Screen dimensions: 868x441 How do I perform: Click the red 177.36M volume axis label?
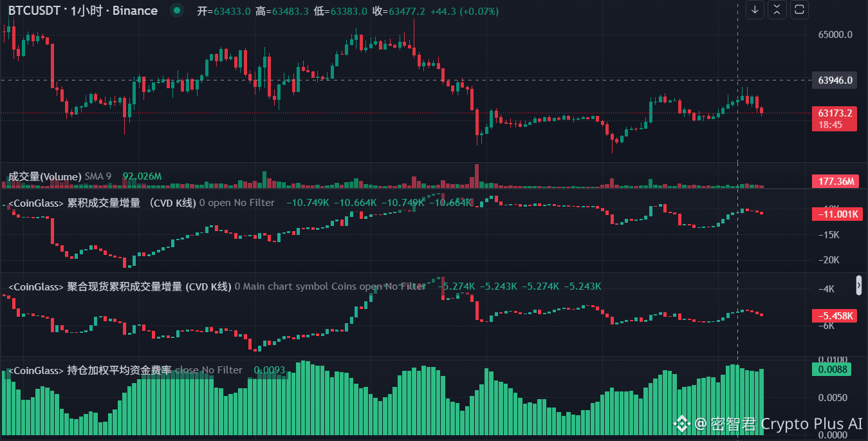pos(835,182)
